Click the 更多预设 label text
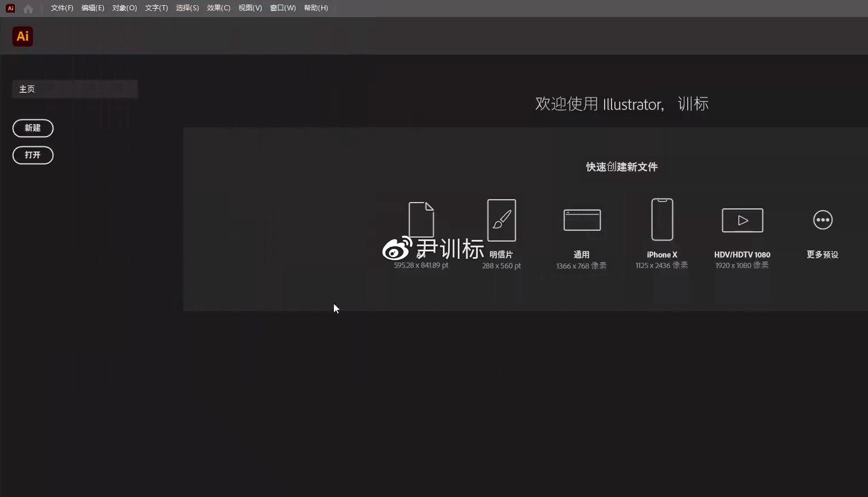Viewport: 868px width, 497px height. [x=823, y=254]
